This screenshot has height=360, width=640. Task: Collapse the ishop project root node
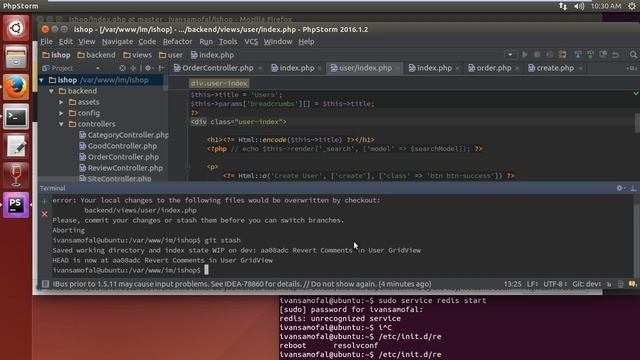pyautogui.click(x=42, y=80)
